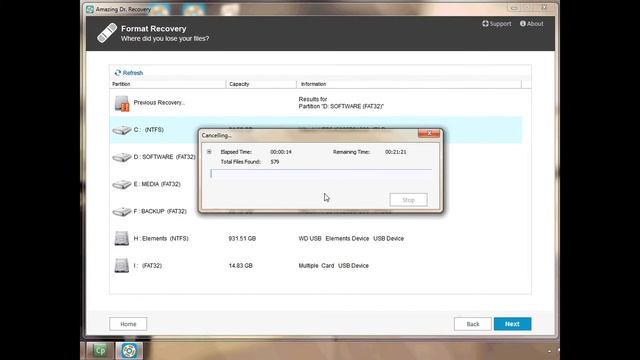
Task: Close the Cancelling dialog
Action: coord(429,133)
